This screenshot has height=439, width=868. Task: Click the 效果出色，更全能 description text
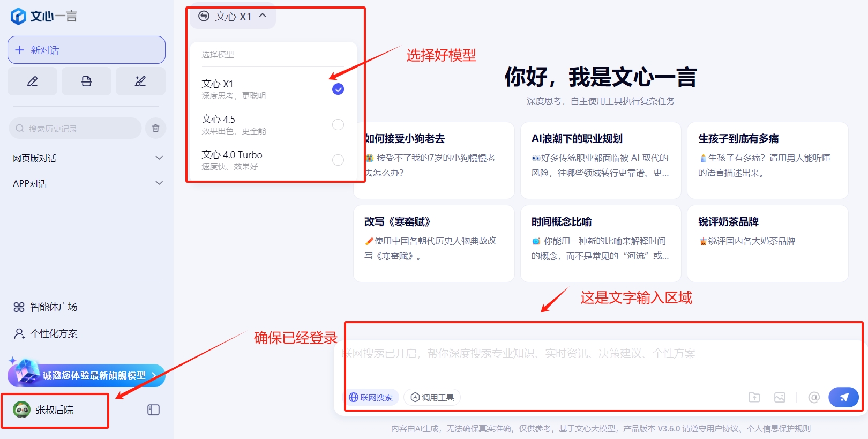(234, 131)
